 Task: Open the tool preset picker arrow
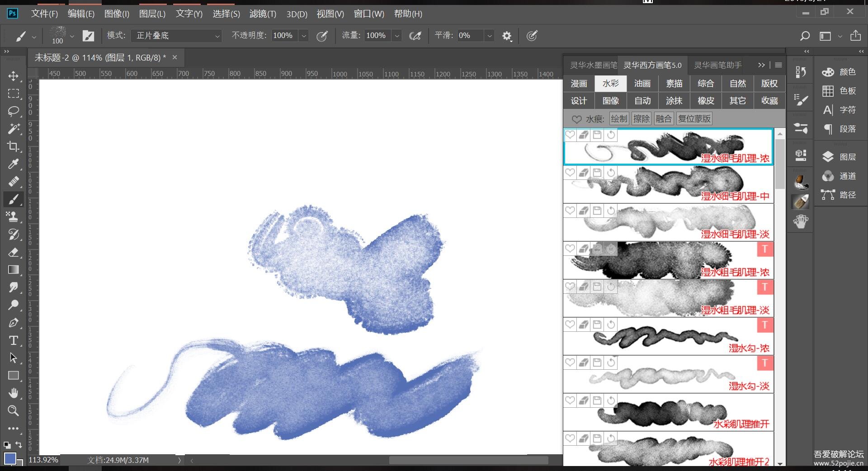tap(34, 37)
